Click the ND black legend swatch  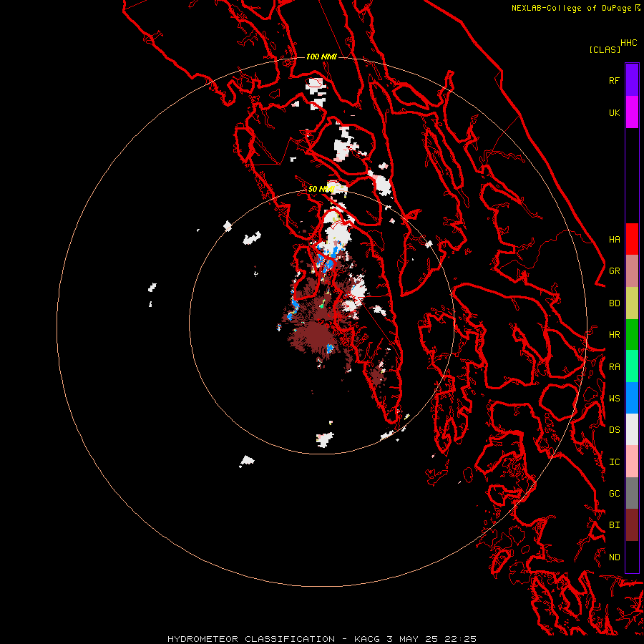click(632, 557)
